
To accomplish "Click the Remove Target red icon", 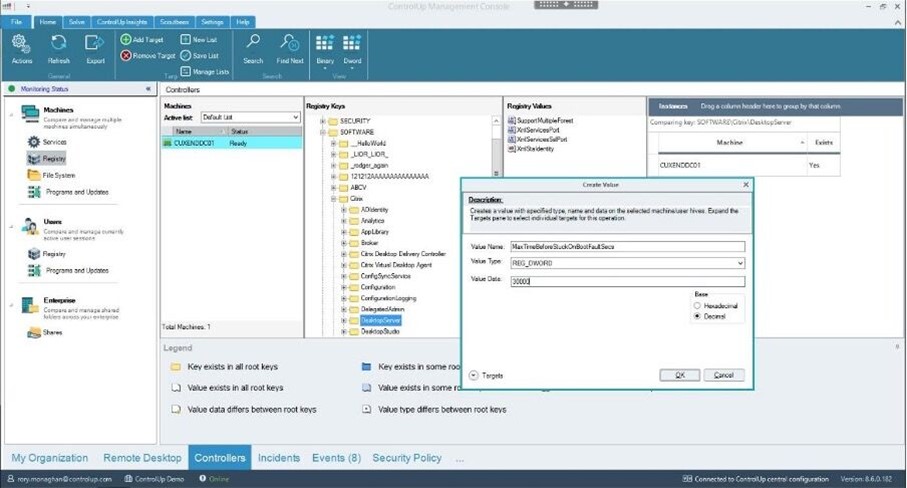I will tap(126, 56).
